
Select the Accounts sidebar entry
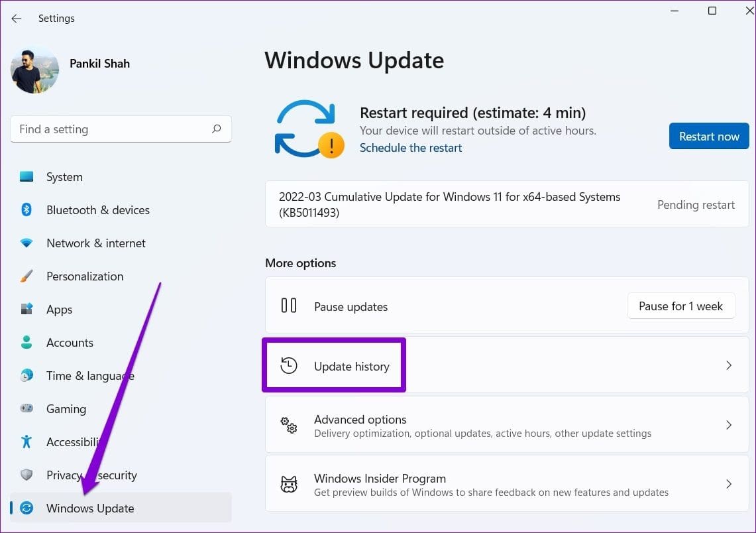pos(70,342)
